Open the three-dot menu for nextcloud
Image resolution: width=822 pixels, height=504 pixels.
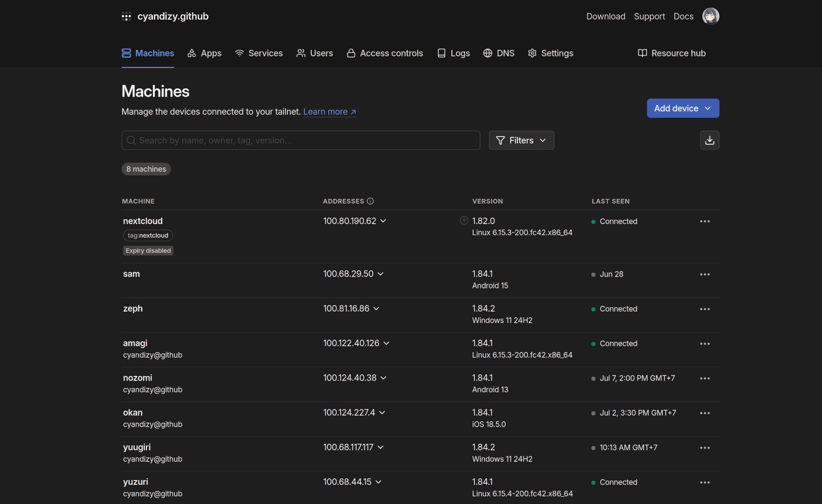coord(705,221)
